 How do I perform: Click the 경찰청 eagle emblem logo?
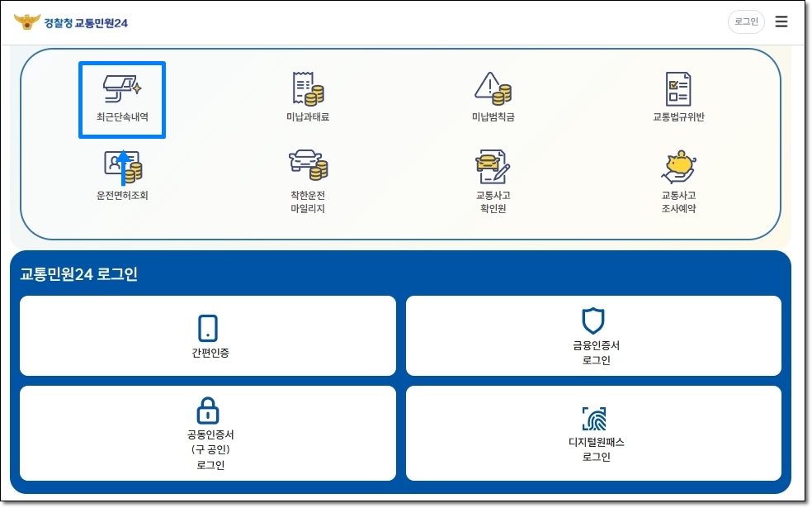pyautogui.click(x=27, y=21)
